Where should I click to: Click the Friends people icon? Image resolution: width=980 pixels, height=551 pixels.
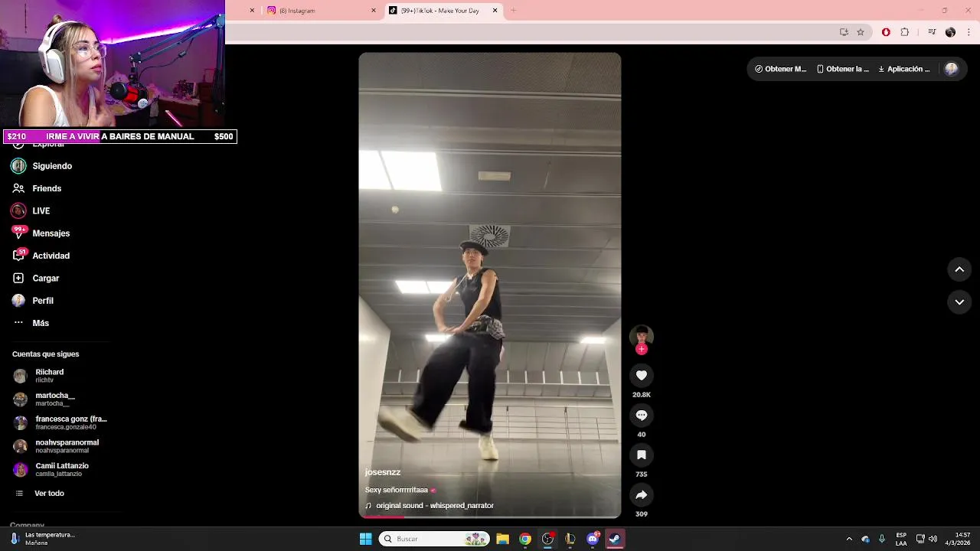tap(18, 188)
